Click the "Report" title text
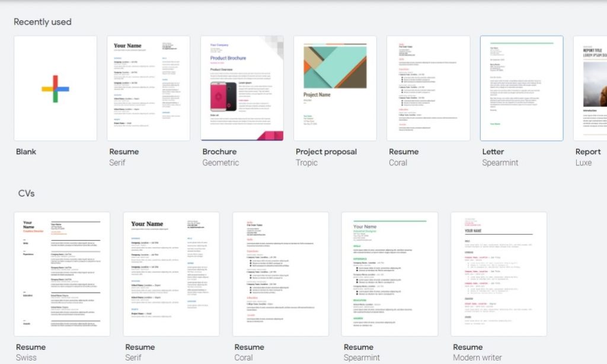Viewport: 607px width, 364px height. (588, 152)
